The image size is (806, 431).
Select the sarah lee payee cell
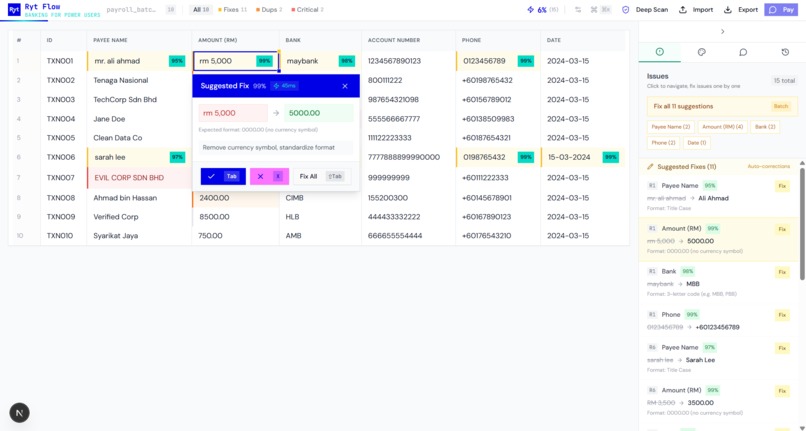pos(139,157)
